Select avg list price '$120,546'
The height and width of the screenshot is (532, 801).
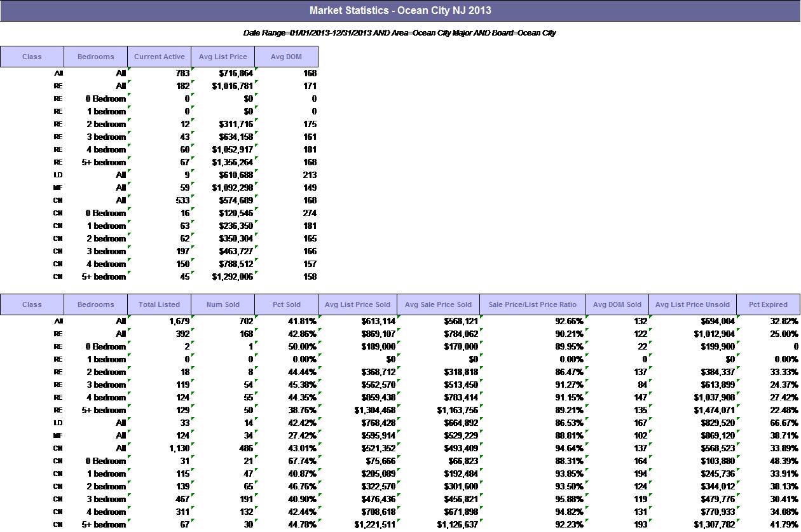click(x=235, y=213)
